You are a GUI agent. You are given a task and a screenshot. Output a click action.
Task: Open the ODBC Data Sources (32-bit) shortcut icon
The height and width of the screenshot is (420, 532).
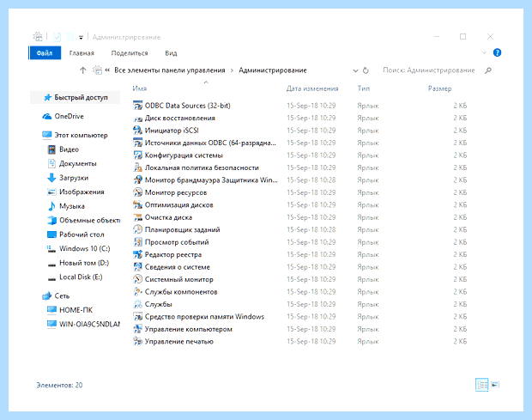[137, 106]
